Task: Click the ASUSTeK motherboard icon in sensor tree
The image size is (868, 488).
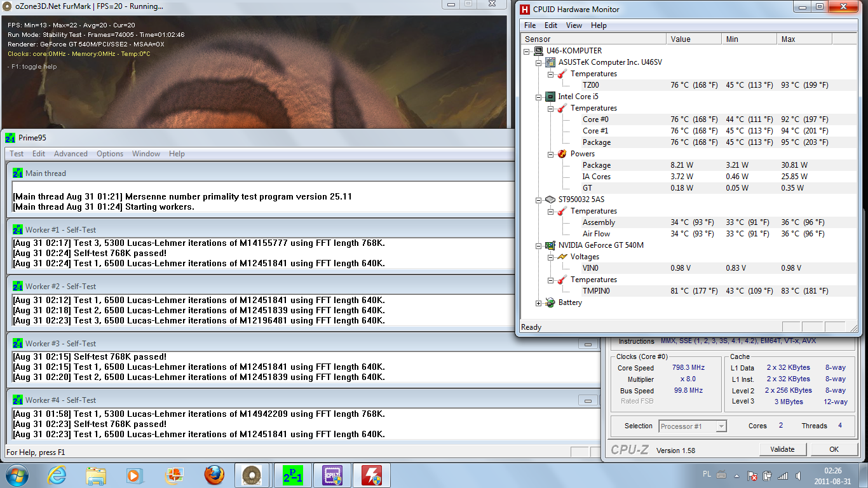Action: (x=550, y=62)
